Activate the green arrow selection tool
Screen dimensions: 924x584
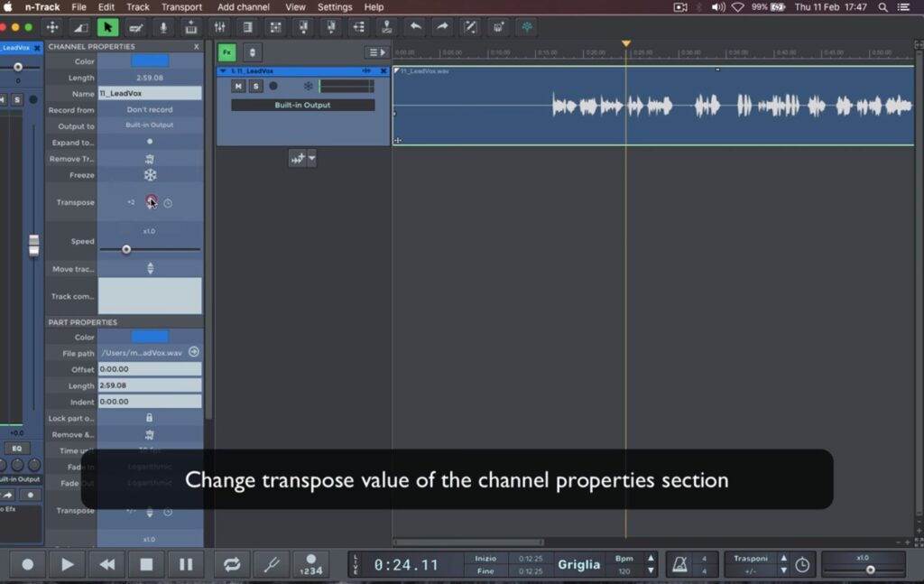click(108, 27)
